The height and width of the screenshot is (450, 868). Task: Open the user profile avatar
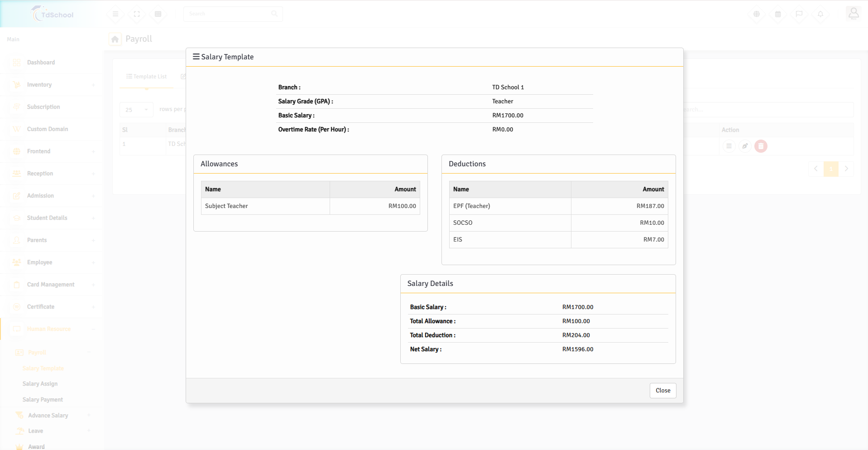pos(854,14)
